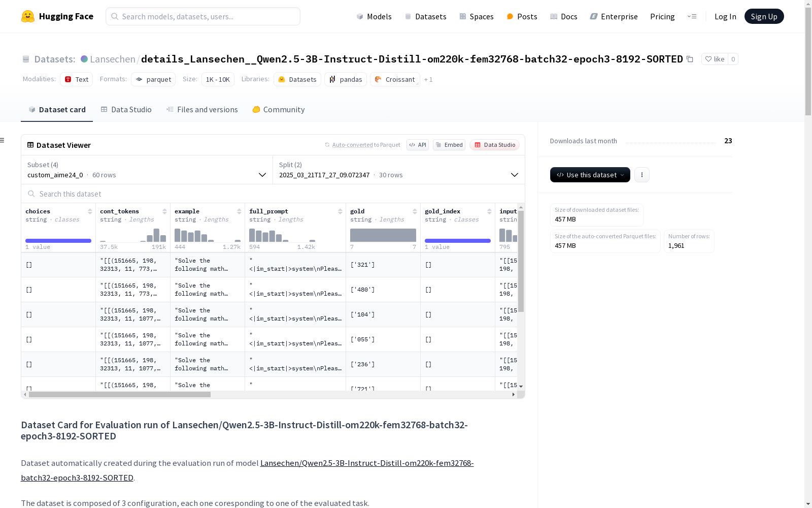The height and width of the screenshot is (508, 812).
Task: Sort the choices column
Action: coord(90,211)
